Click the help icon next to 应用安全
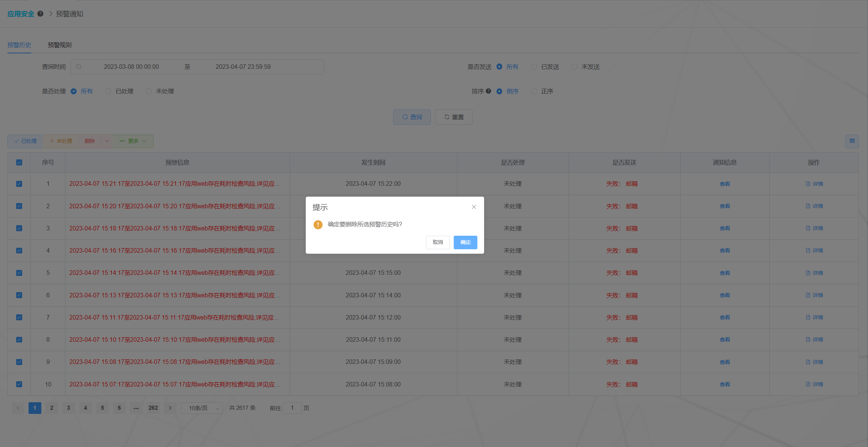 40,14
